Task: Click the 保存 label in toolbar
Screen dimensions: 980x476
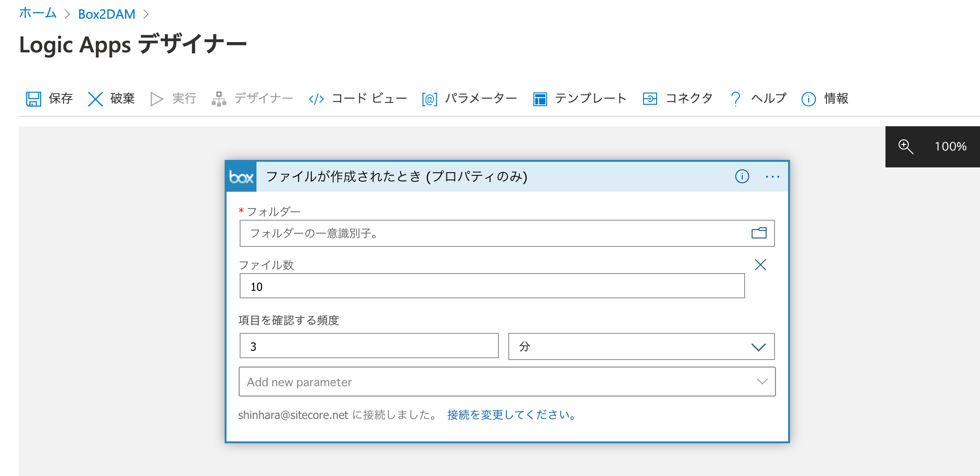Action: click(x=61, y=99)
